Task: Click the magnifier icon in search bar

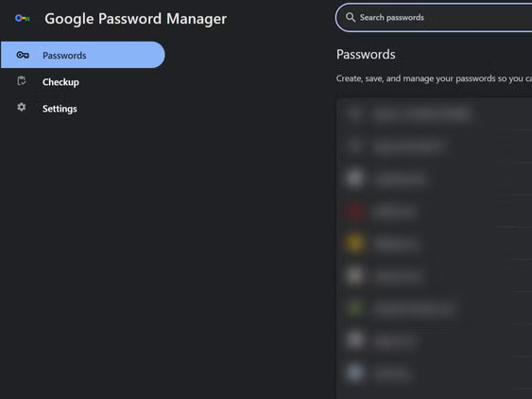Action: (x=351, y=17)
